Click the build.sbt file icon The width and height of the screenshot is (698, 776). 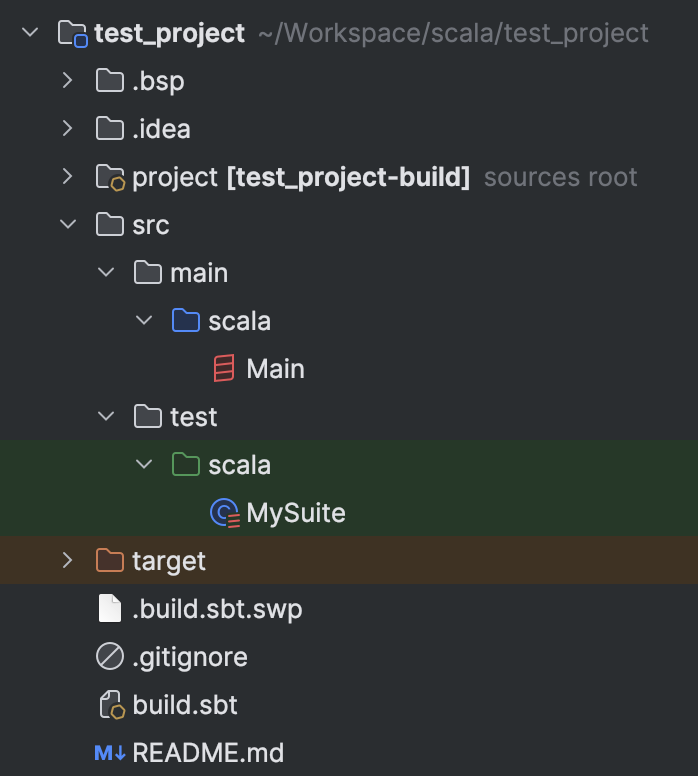[x=109, y=705]
